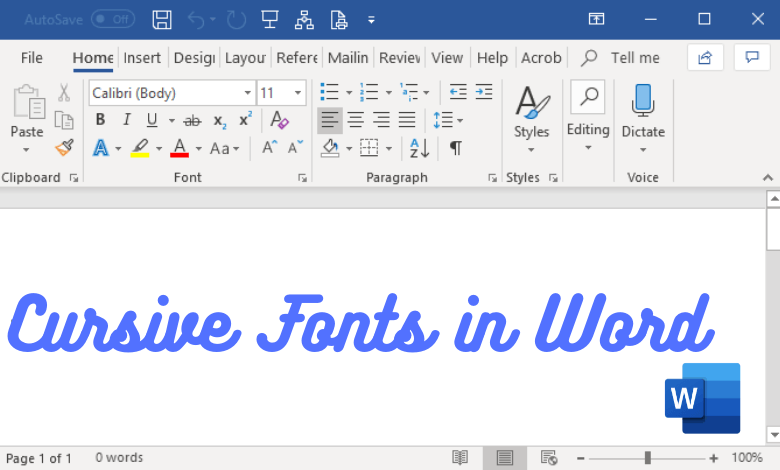Click the 0 words count in status bar

pos(119,458)
